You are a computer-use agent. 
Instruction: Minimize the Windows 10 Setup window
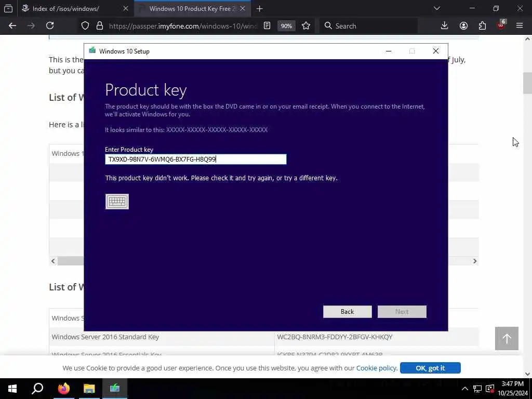point(389,51)
